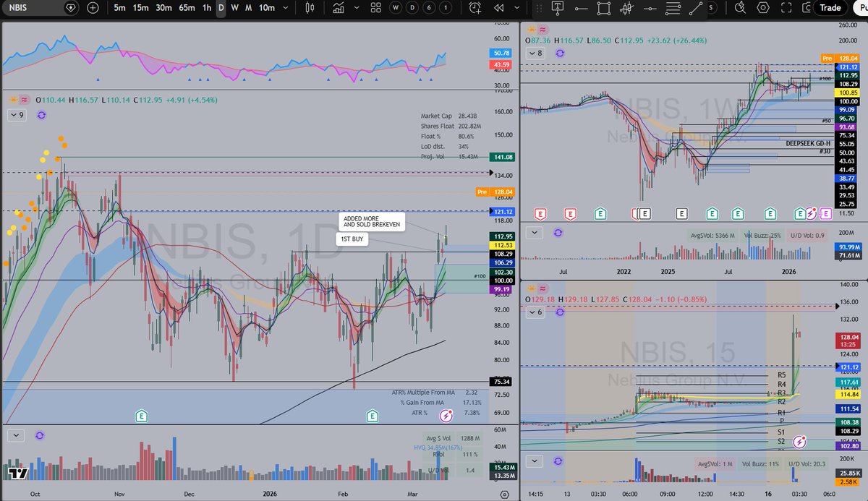Click circled 1 button in toolbar
Image resolution: width=868 pixels, height=501 pixels.
point(445,8)
